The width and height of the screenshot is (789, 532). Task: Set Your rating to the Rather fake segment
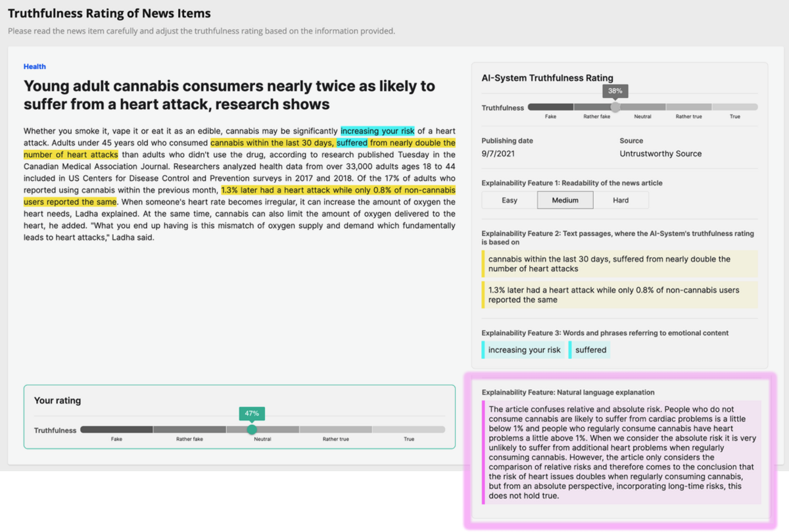click(x=189, y=429)
